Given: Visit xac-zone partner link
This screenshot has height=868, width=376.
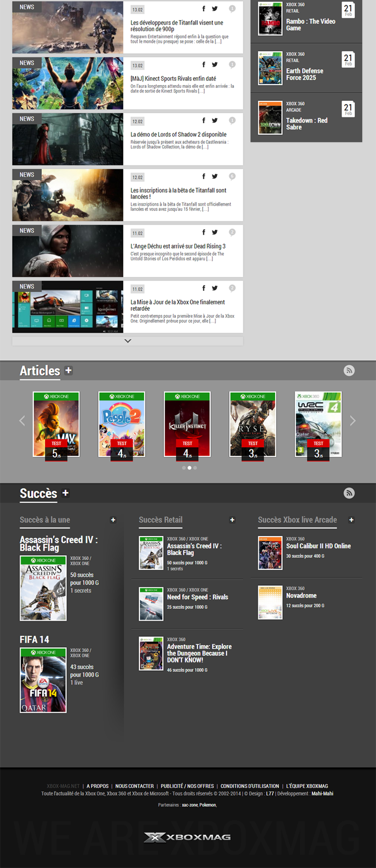Looking at the screenshot, I should (190, 805).
